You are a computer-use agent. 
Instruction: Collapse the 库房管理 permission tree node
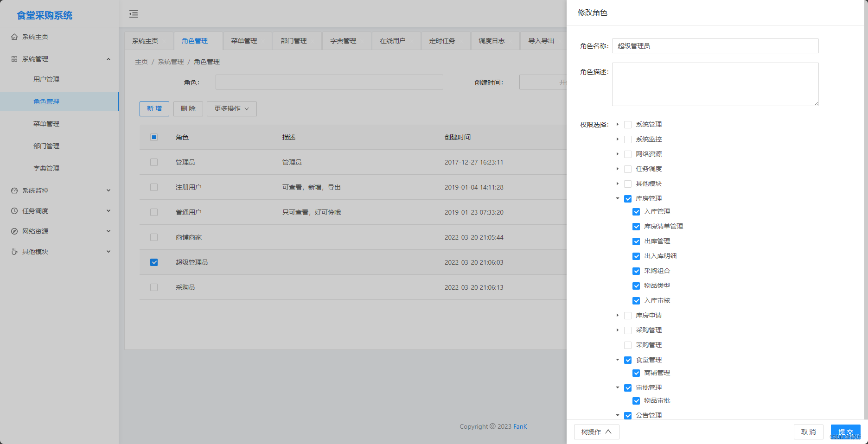[618, 198]
